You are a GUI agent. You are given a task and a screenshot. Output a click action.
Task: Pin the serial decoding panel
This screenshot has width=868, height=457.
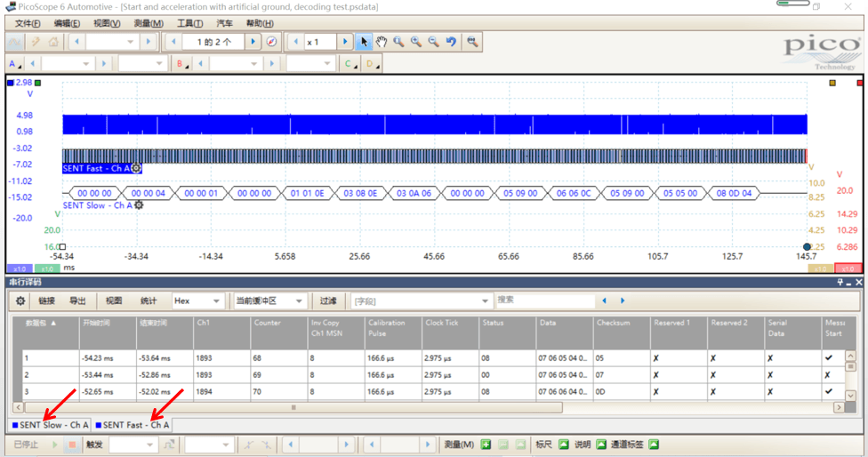point(840,283)
